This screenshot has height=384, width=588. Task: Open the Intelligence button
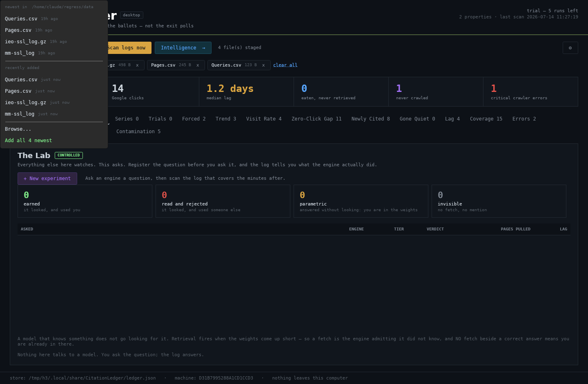[183, 48]
